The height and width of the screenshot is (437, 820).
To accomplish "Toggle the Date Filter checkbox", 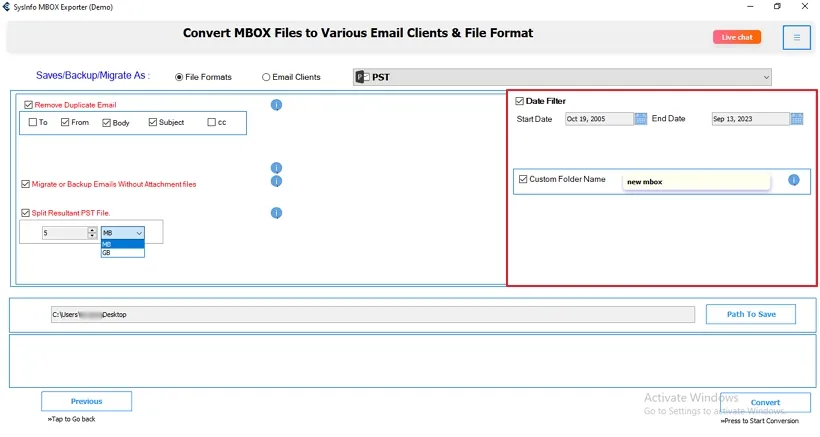I will (519, 101).
